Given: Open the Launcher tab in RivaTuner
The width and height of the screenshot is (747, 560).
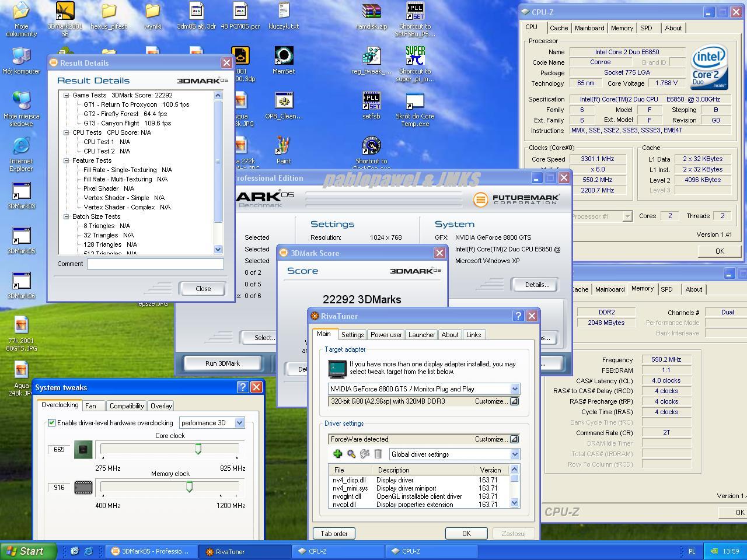Looking at the screenshot, I should 421,335.
